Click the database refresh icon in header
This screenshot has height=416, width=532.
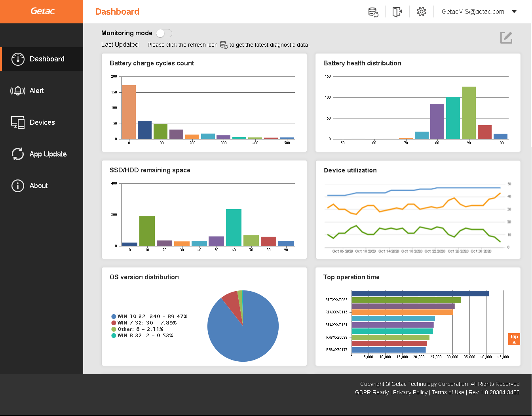(373, 12)
